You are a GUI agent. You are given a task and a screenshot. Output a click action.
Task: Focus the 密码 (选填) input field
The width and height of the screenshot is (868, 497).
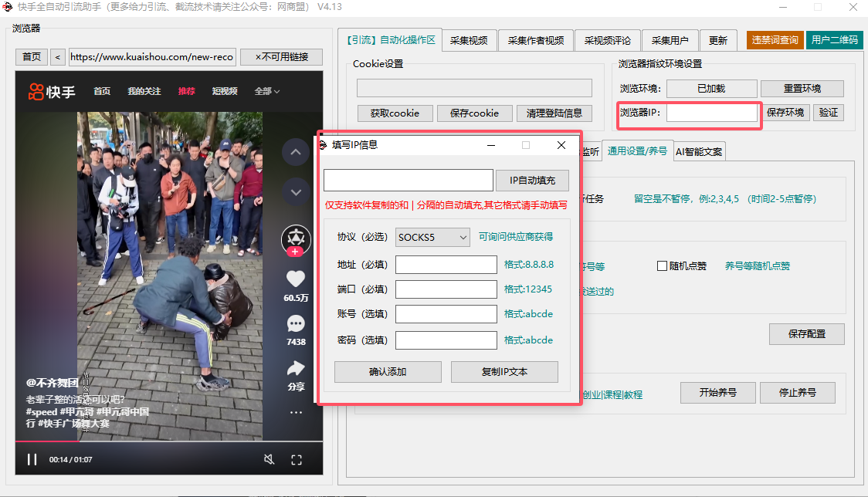tap(446, 340)
